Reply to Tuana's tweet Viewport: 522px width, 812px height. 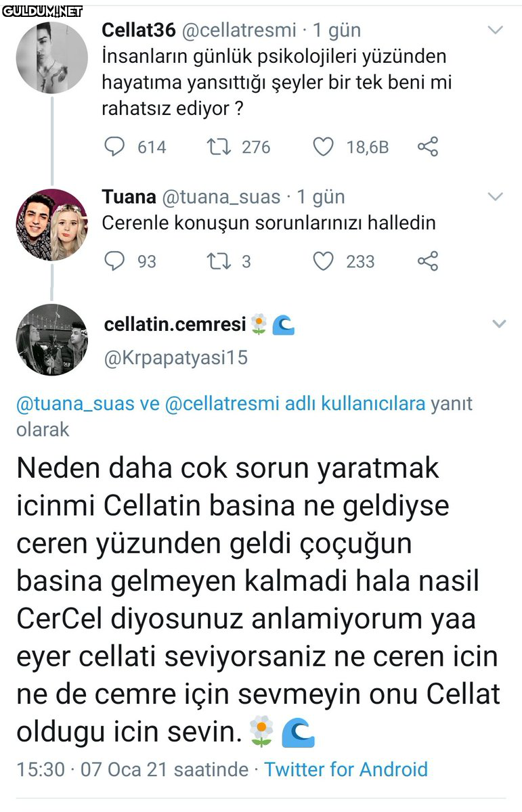(x=116, y=261)
